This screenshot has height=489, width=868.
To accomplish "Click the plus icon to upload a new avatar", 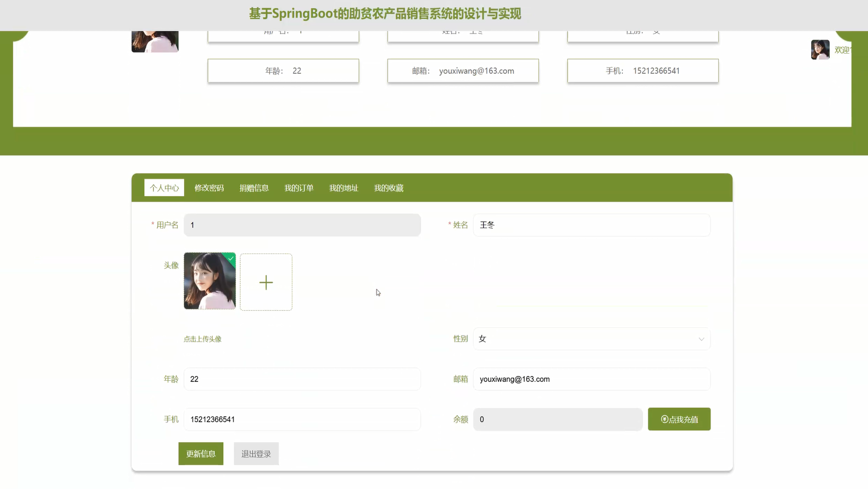I will tap(266, 282).
